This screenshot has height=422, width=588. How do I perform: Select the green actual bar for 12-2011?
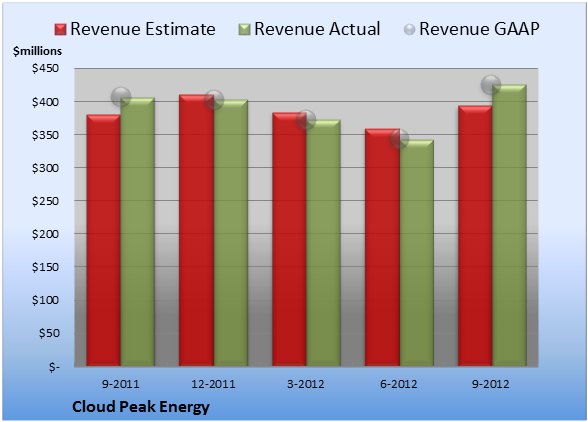point(231,233)
